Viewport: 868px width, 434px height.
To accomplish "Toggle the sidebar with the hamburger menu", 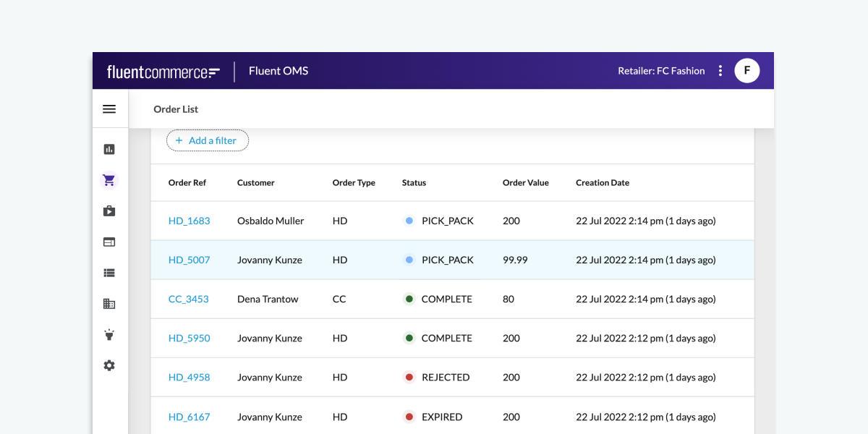I will tap(109, 109).
